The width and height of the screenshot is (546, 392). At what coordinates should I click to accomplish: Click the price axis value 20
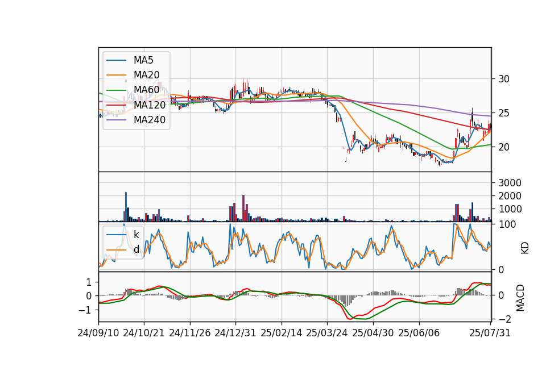point(503,147)
